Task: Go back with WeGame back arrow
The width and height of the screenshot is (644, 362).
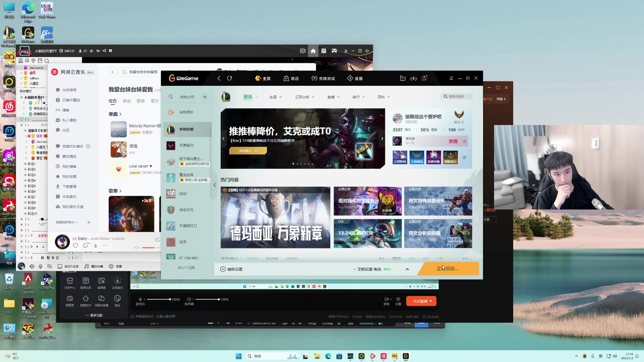Action: (219, 78)
